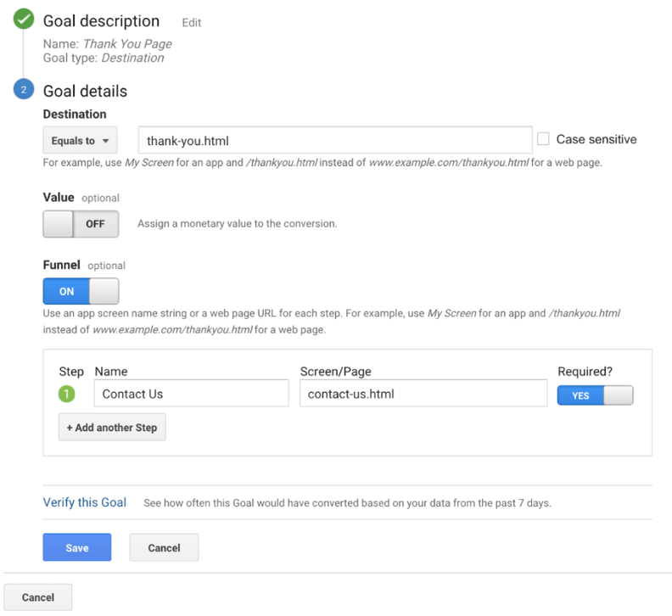Turn on the Value monetary toggle
This screenshot has width=672, height=616.
81,224
